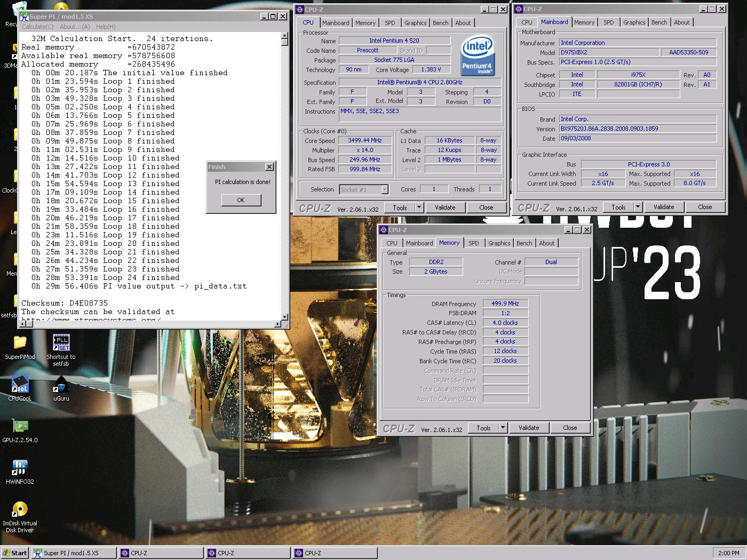
Task: Select CPU tab in Mainboard window
Action: click(x=527, y=22)
